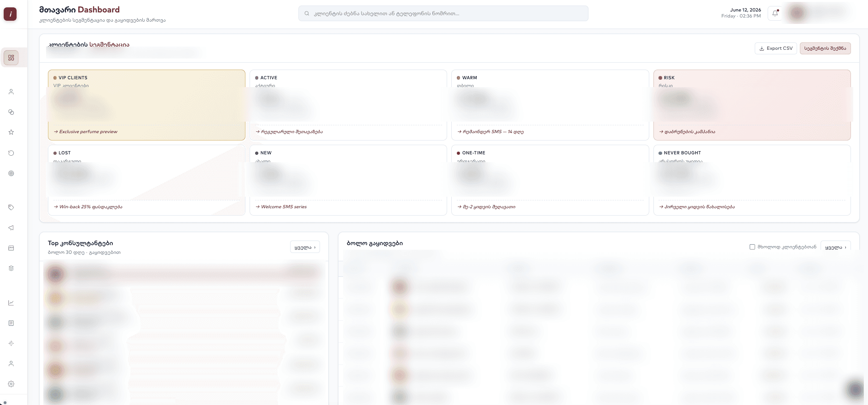Expand 'ყველა' in ბოლო გაყიდვები panel

(x=836, y=247)
